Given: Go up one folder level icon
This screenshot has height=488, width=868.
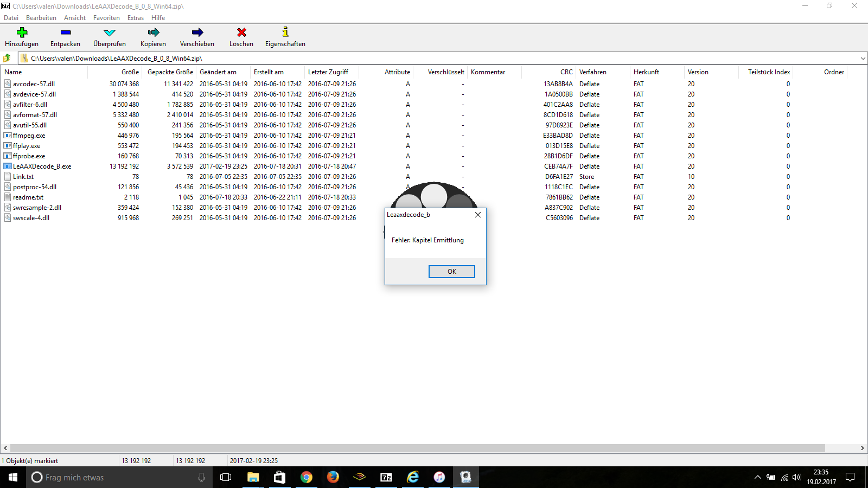Looking at the screenshot, I should 7,58.
